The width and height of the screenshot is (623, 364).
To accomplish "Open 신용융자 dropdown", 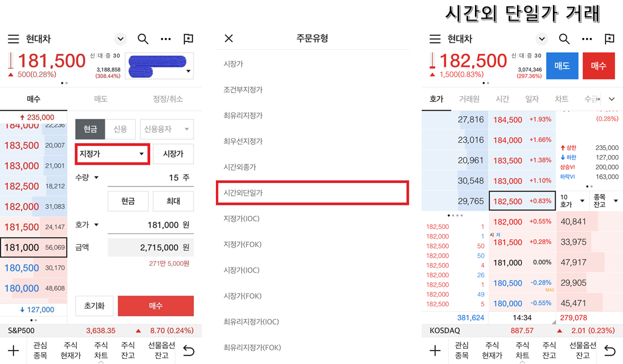I will click(x=167, y=129).
